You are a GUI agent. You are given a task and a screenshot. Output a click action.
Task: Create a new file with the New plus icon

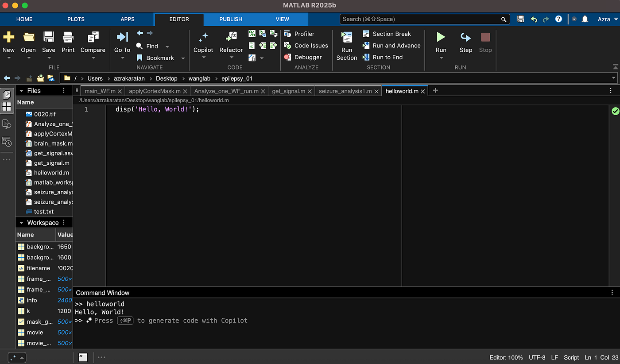pos(8,37)
